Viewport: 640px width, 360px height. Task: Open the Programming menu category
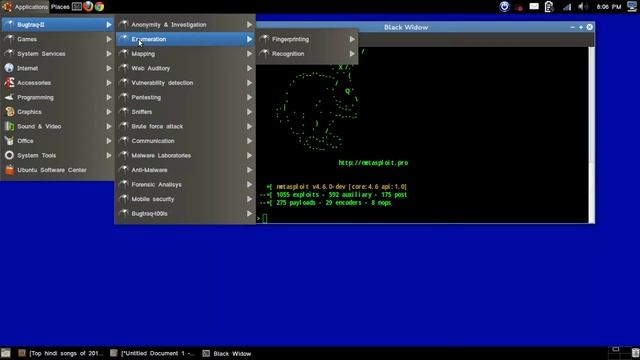pyautogui.click(x=58, y=98)
